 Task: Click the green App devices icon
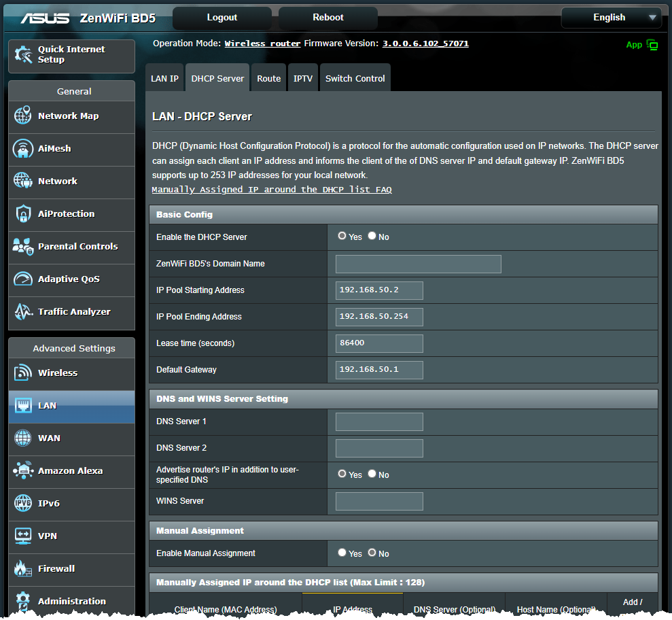click(652, 45)
